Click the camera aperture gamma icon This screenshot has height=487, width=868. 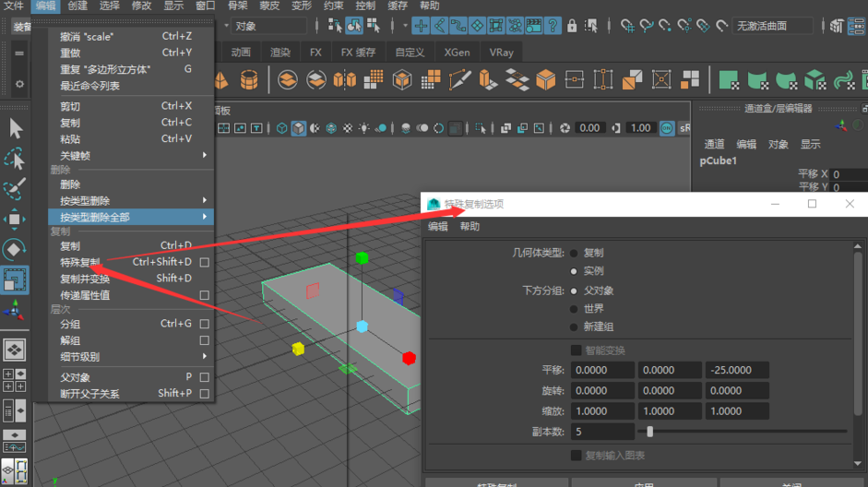pyautogui.click(x=565, y=128)
